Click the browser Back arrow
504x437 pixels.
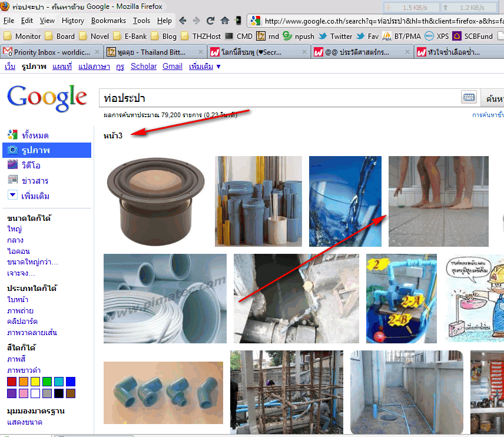(x=183, y=21)
